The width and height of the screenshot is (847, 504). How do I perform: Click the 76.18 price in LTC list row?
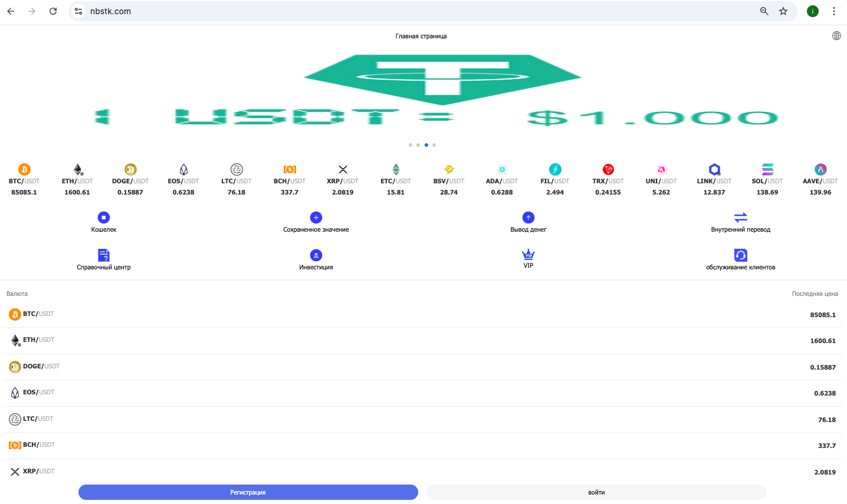coord(827,420)
